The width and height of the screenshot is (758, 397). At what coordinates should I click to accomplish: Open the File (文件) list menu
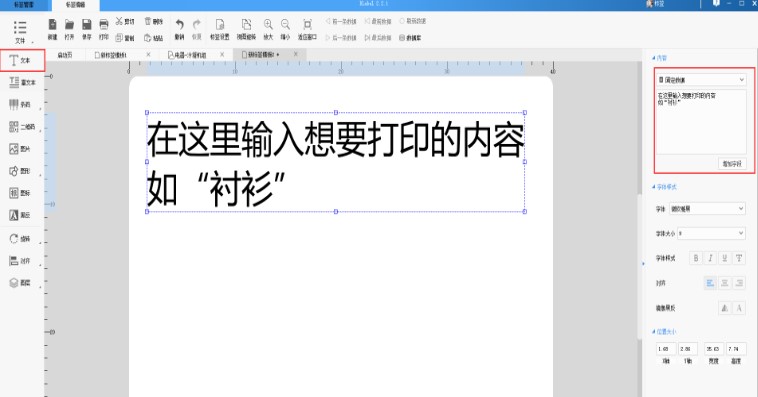point(20,31)
